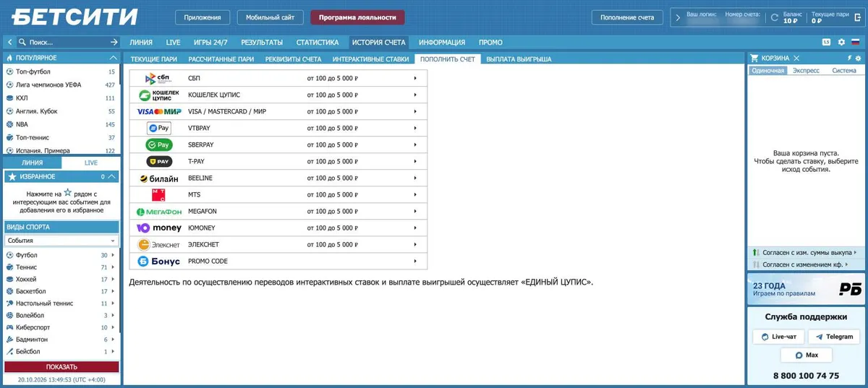Click the ЮMoney logo

158,228
